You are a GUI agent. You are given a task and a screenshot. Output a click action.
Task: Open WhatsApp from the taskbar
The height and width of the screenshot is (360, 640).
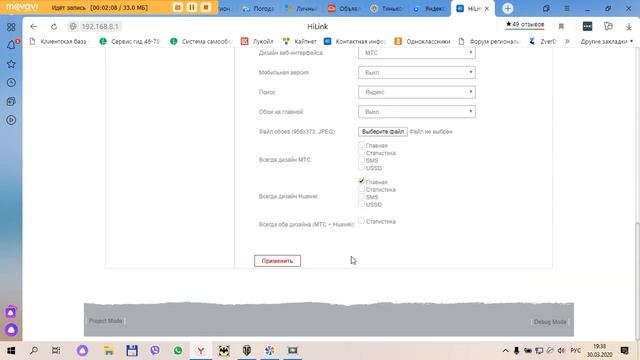pyautogui.click(x=178, y=351)
